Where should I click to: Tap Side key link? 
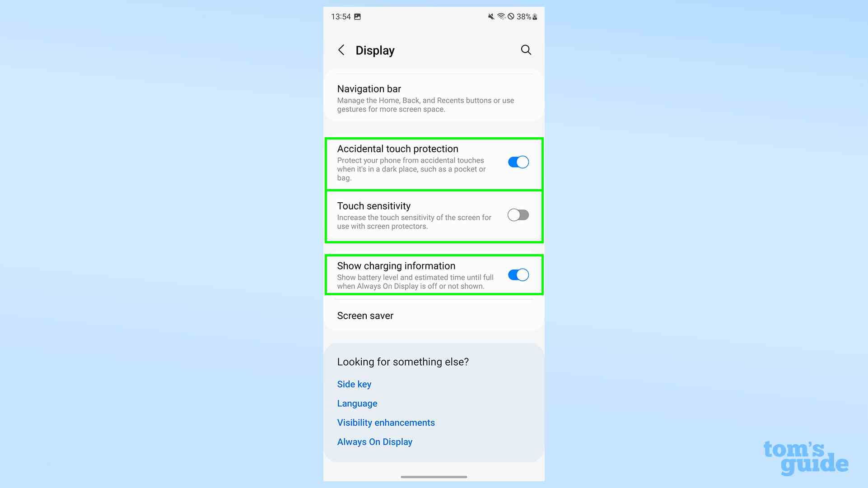(x=354, y=384)
